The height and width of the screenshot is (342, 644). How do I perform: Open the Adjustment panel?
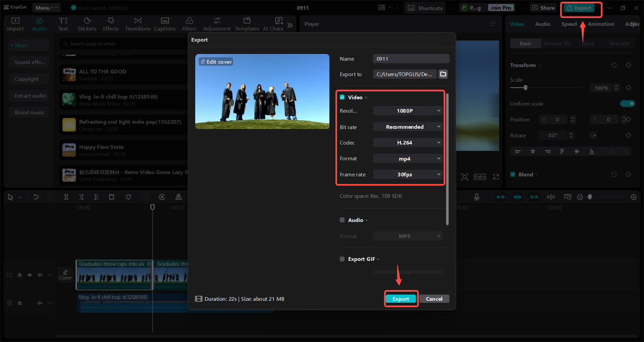217,24
